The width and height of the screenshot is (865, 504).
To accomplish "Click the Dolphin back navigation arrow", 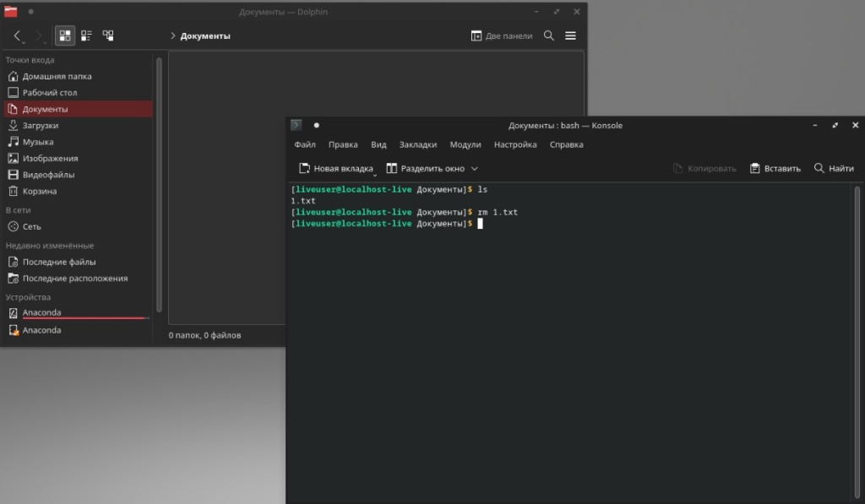I will [18, 35].
